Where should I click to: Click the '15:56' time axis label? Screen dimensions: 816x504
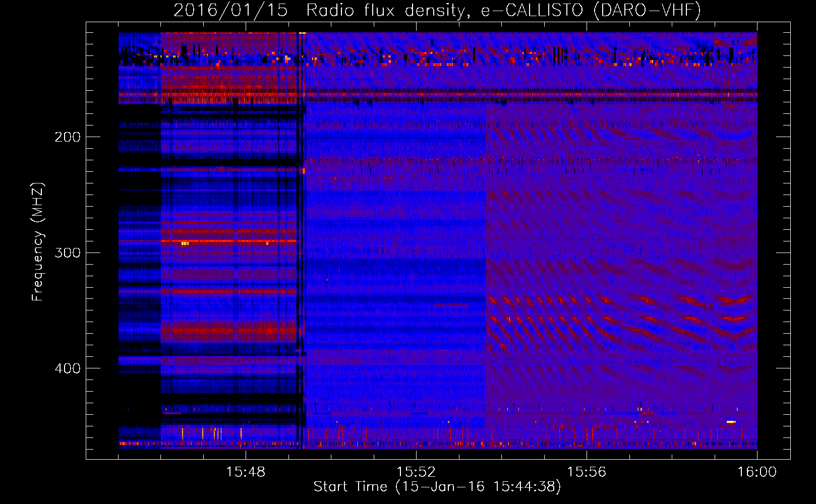coord(587,472)
